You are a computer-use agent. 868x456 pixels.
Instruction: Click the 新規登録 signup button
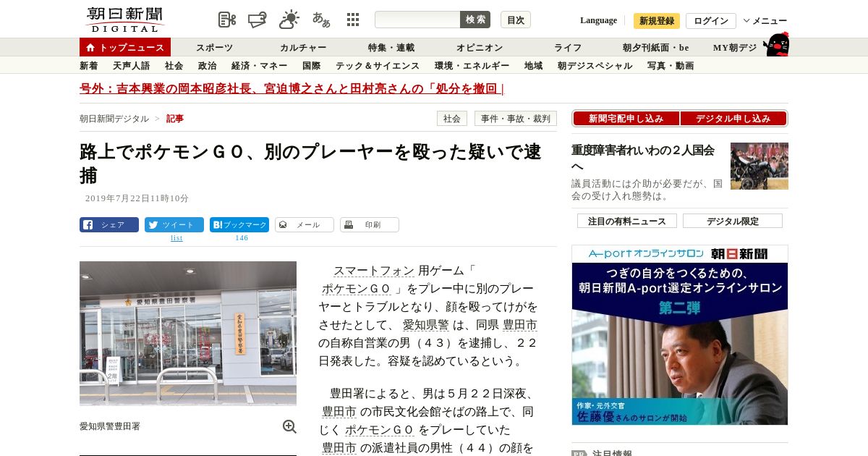(657, 20)
